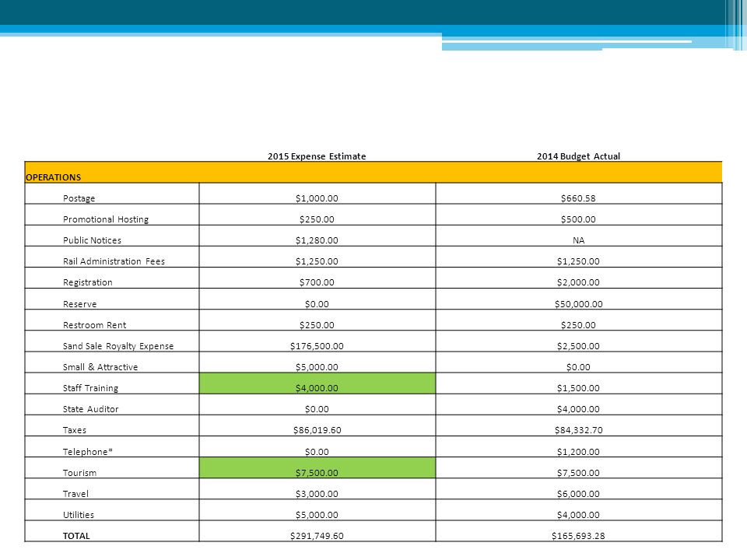Select the Registration row label
Image resolution: width=747 pixels, height=560 pixels.
coord(88,282)
